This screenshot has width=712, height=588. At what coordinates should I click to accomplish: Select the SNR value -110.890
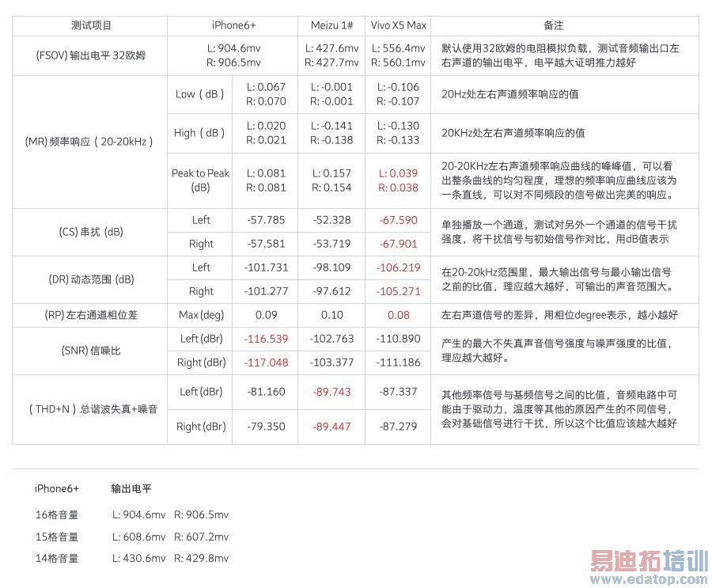tap(398, 339)
